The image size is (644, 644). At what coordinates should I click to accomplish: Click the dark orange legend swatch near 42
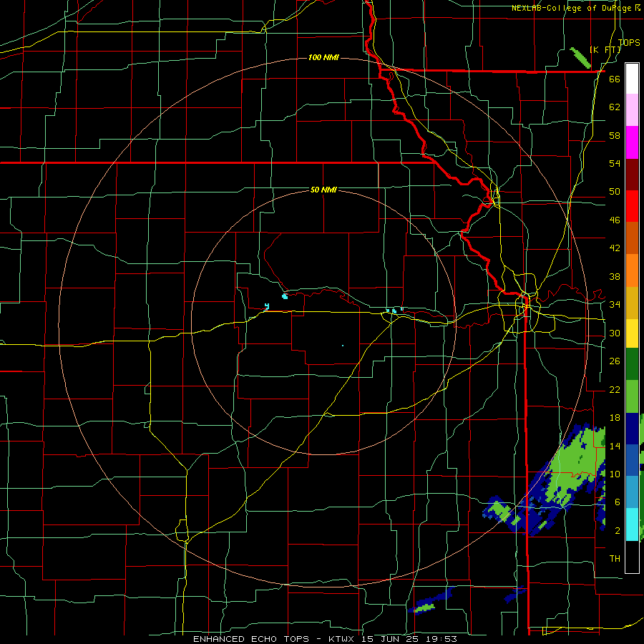pyautogui.click(x=632, y=238)
